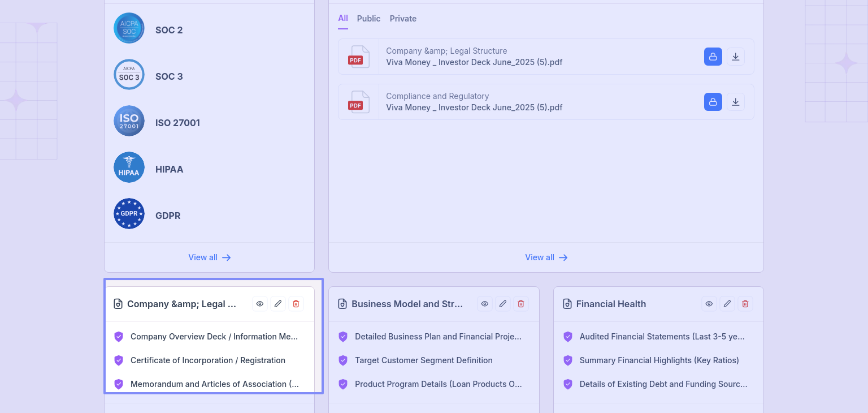Open Certificate of Incorporation / Registration item
The image size is (868, 413).
pyautogui.click(x=207, y=360)
